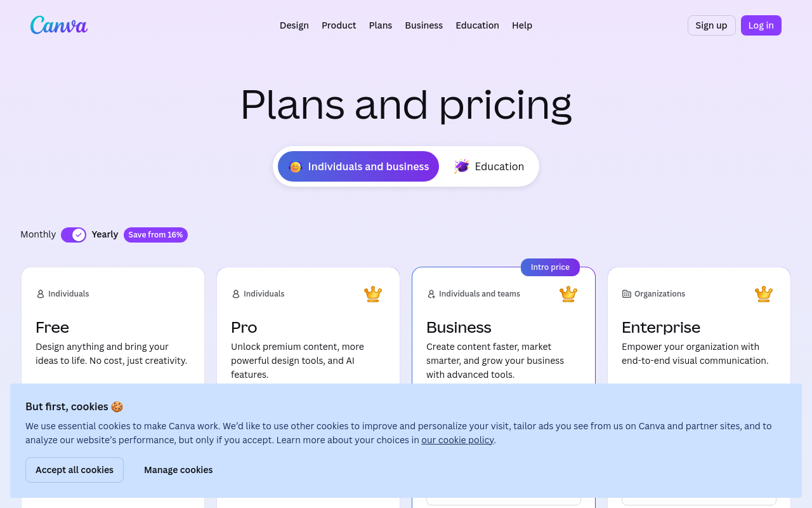Click the person icon on the Free plan card
Viewport: 812px width, 508px height.
40,293
